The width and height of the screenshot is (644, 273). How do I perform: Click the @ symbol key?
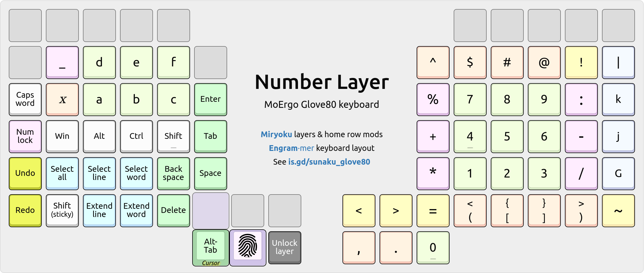(544, 63)
